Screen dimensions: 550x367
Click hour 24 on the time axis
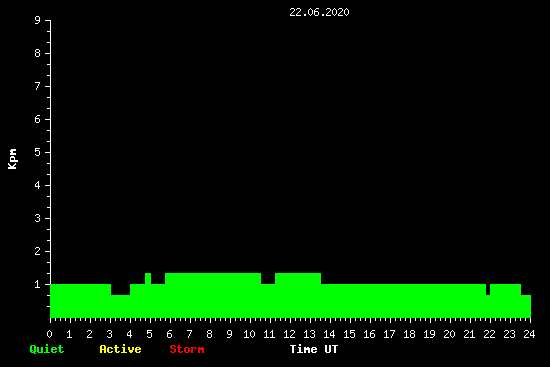click(x=529, y=334)
